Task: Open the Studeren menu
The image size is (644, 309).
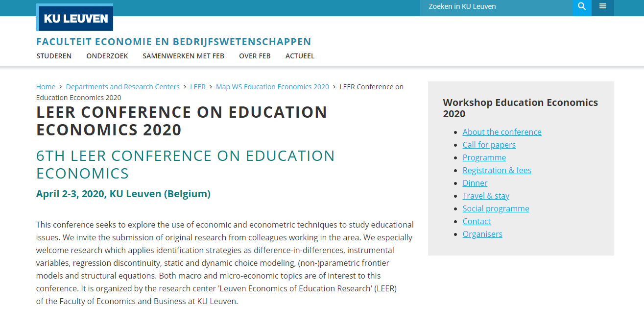Action: pos(54,56)
